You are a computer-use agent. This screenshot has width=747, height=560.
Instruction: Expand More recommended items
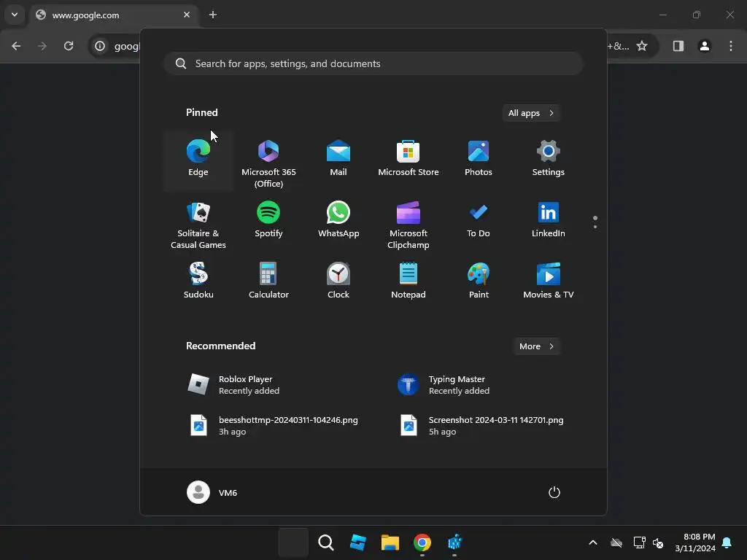pos(536,346)
